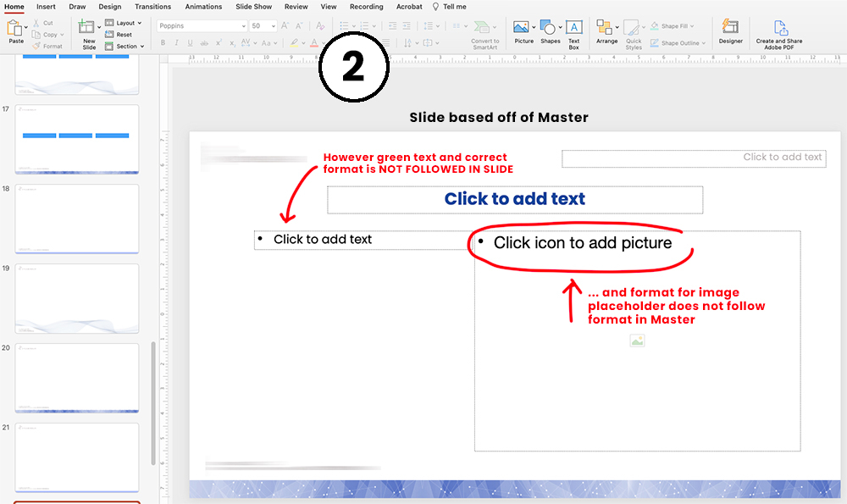Image resolution: width=847 pixels, height=504 pixels.
Task: Click the Convert to SmartArt icon
Action: tap(481, 27)
